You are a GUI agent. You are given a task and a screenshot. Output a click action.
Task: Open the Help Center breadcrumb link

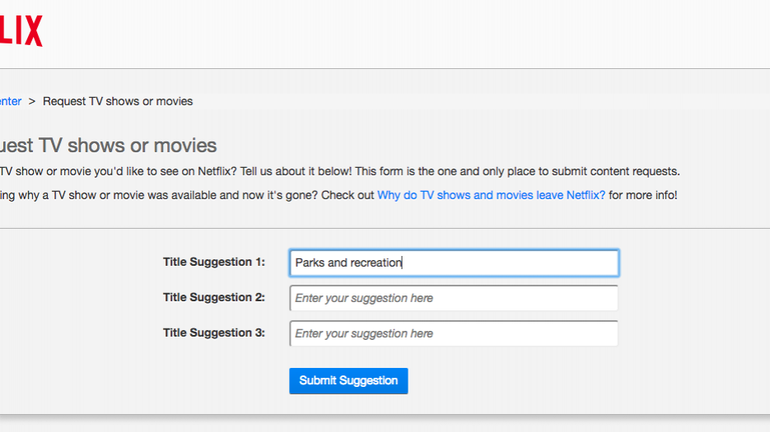pyautogui.click(x=10, y=101)
